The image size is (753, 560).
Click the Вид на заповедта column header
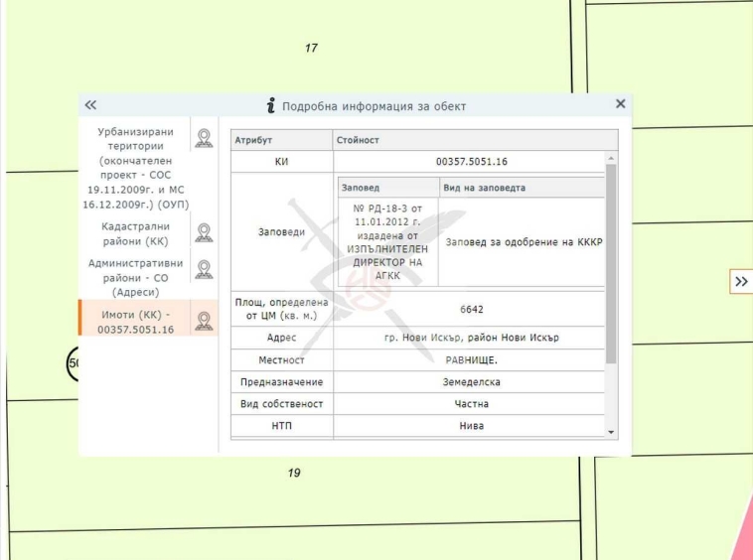[x=486, y=188]
